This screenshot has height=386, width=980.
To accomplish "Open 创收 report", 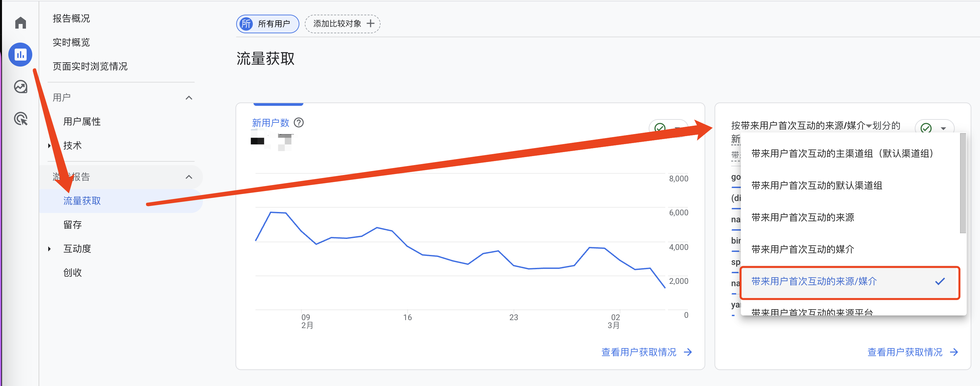I will tap(72, 273).
